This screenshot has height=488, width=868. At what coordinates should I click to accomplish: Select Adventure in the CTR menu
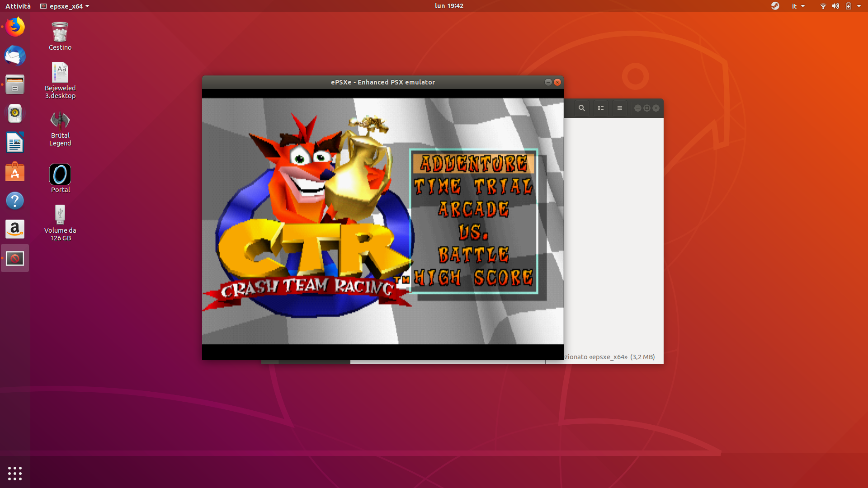tap(473, 164)
